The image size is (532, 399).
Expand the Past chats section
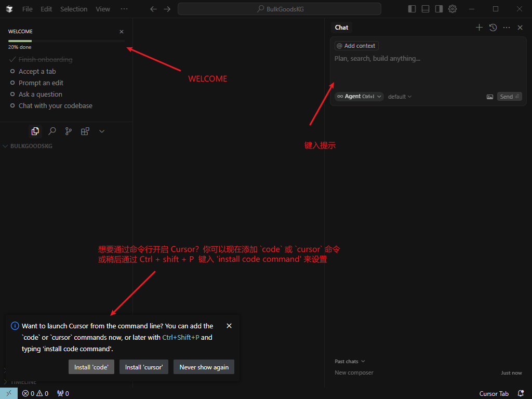coord(350,362)
